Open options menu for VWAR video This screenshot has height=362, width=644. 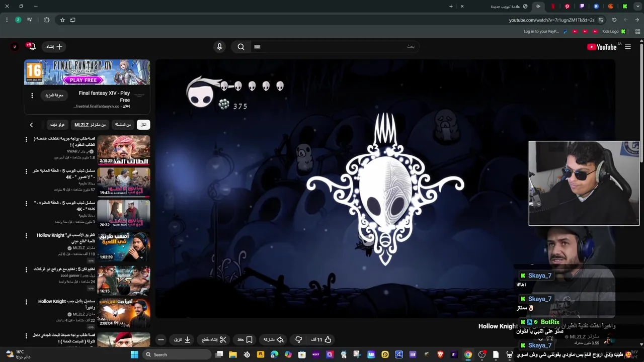click(27, 139)
